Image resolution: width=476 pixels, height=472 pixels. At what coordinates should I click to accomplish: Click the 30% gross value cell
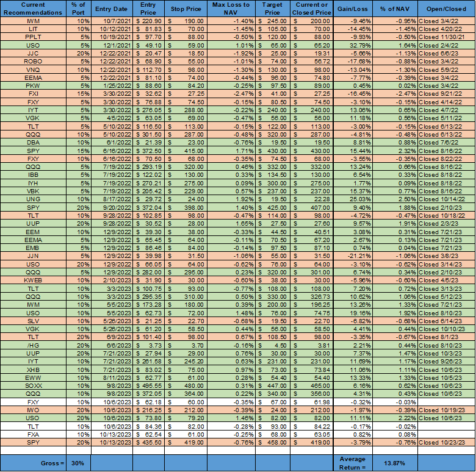pos(78,463)
